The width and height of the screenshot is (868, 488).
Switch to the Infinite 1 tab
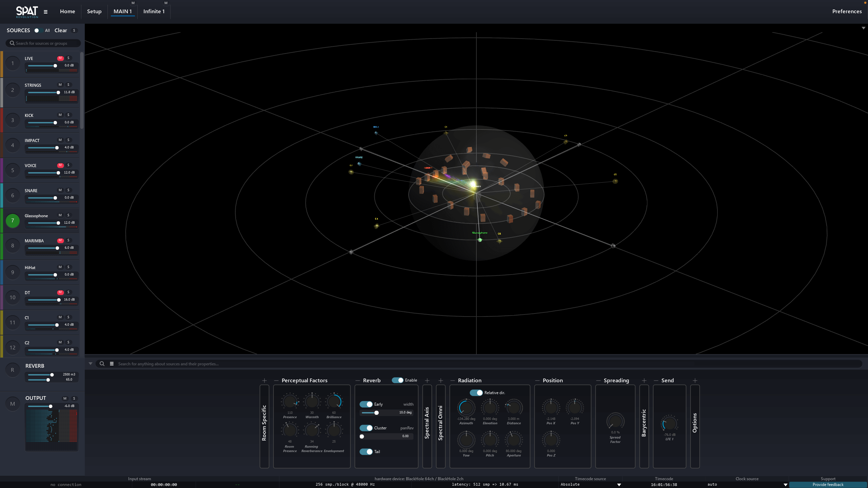(x=154, y=12)
